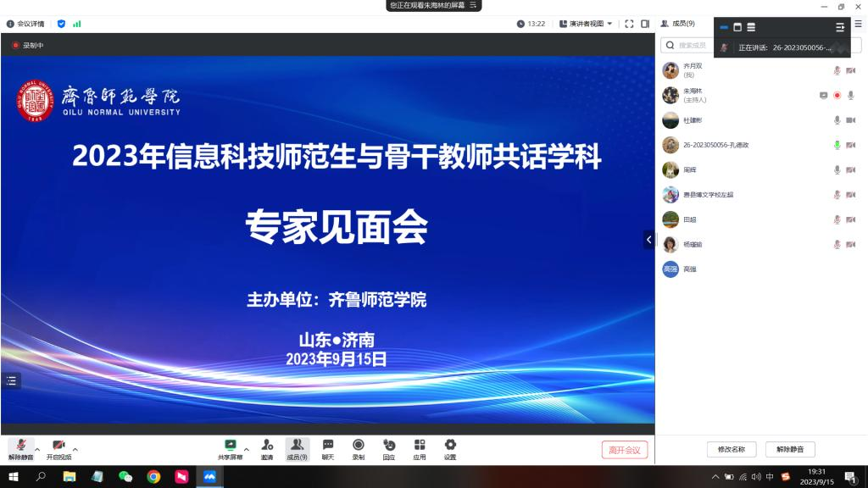The width and height of the screenshot is (868, 488).
Task: Open the 聊天 chat icon
Action: point(327,445)
